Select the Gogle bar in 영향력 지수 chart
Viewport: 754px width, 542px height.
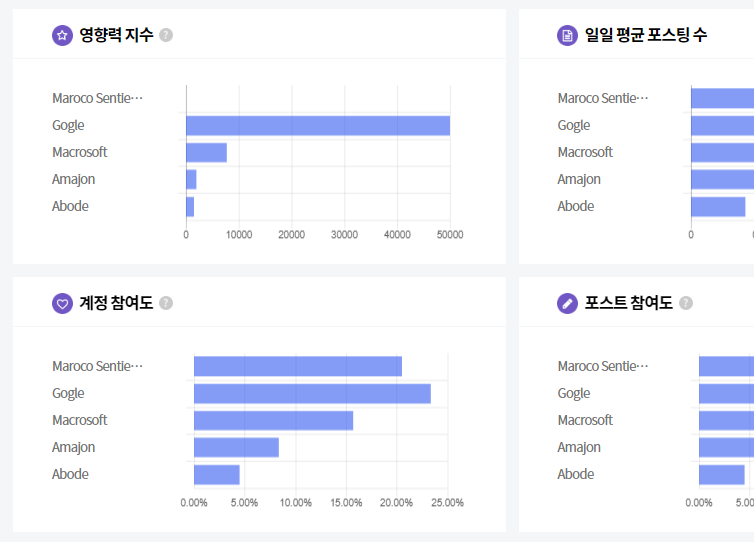tap(318, 126)
